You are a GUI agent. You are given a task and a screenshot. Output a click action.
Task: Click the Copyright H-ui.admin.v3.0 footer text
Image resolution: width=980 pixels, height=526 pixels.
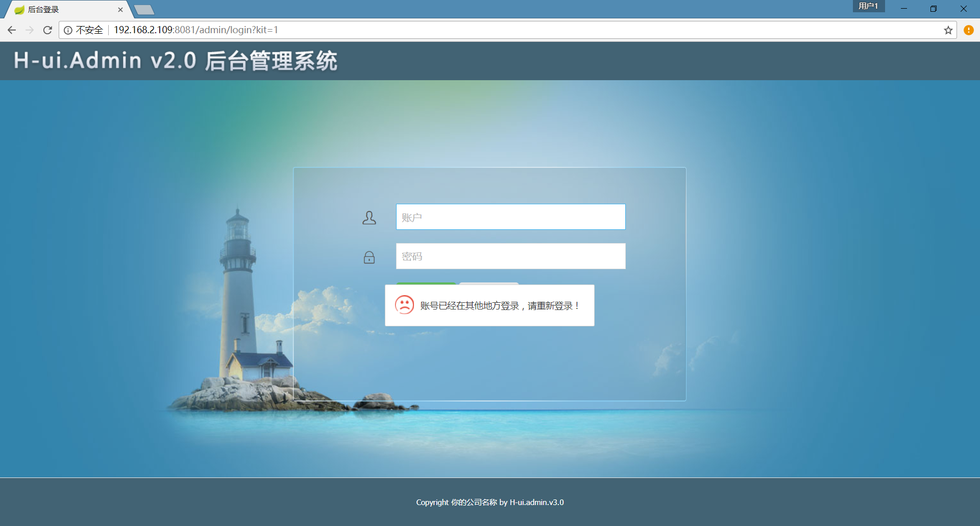490,503
